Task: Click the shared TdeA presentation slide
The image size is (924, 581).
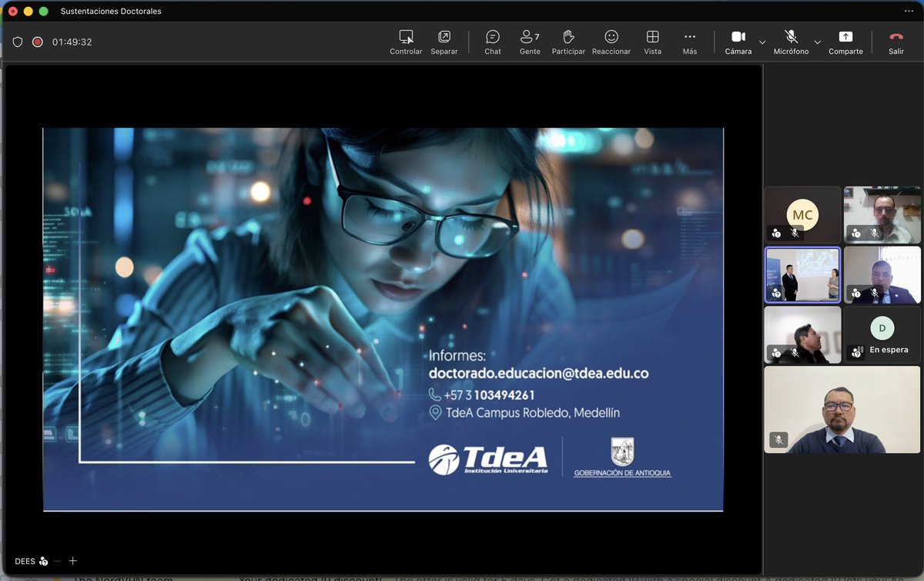Action: click(383, 319)
